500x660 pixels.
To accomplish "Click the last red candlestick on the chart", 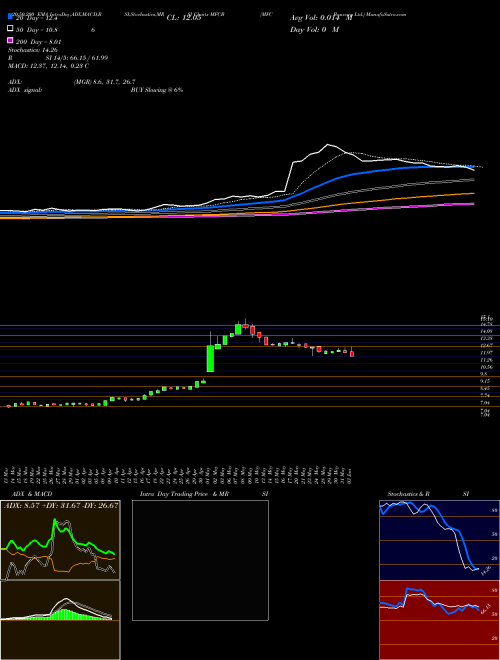I will pos(352,354).
